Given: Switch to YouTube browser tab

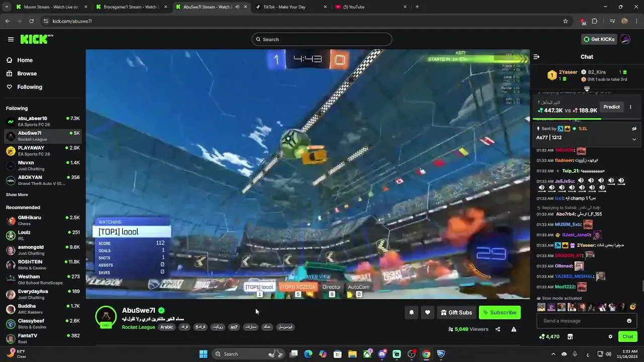Looking at the screenshot, I should pyautogui.click(x=371, y=7).
